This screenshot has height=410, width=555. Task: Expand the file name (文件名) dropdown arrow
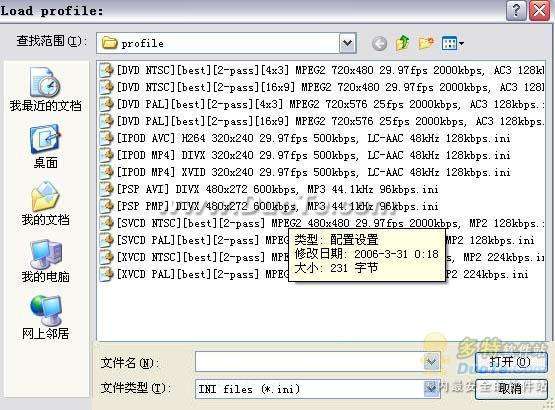coord(431,361)
